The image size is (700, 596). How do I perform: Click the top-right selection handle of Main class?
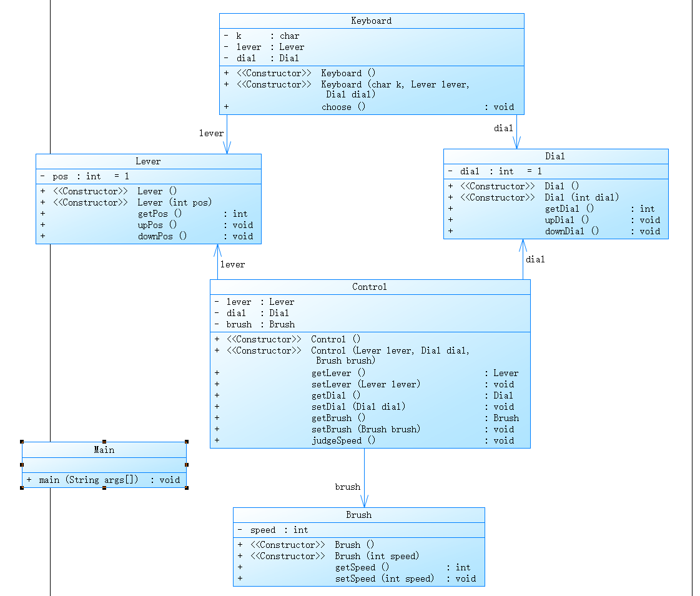pyautogui.click(x=187, y=442)
